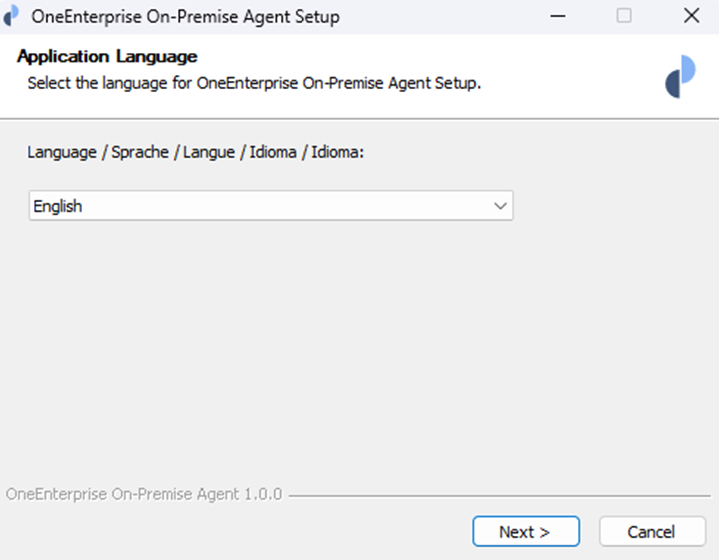Select the English text in the language box
This screenshot has width=719, height=560.
[x=58, y=206]
